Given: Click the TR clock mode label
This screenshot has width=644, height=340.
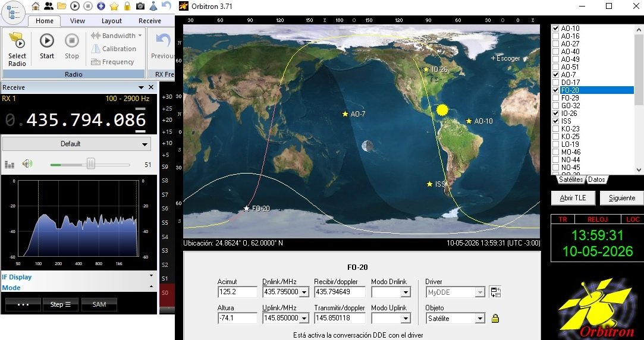Looking at the screenshot, I should (563, 220).
